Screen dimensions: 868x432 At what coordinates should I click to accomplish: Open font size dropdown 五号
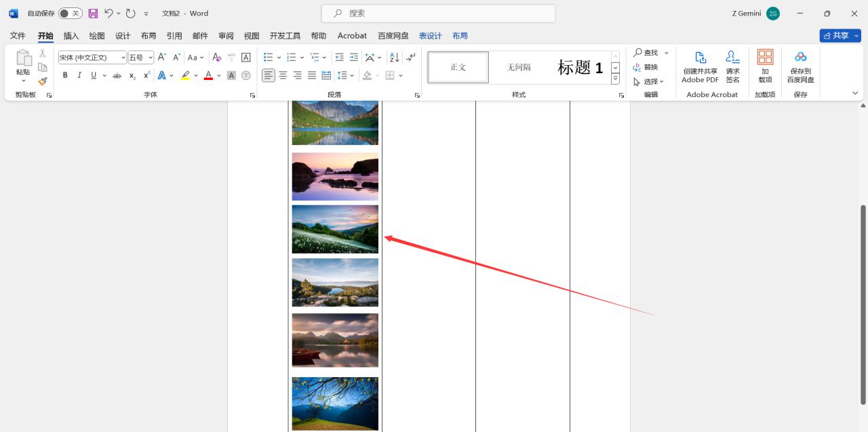151,58
